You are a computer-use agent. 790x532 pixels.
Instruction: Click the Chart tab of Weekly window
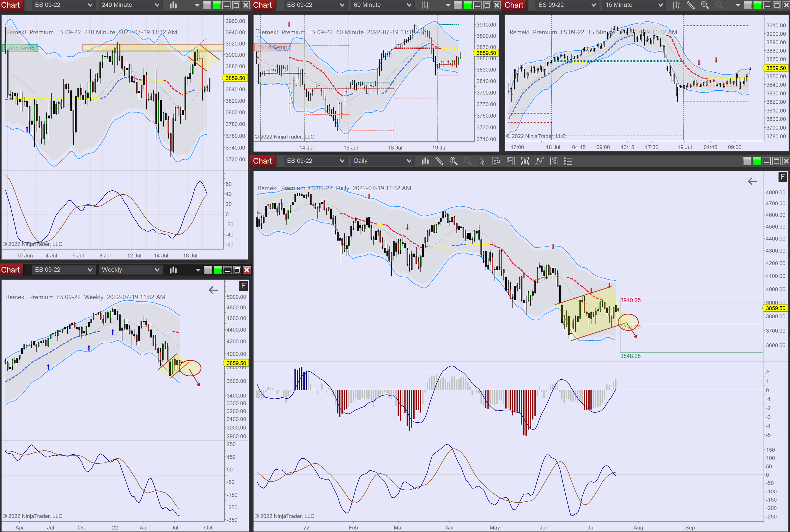pyautogui.click(x=10, y=270)
